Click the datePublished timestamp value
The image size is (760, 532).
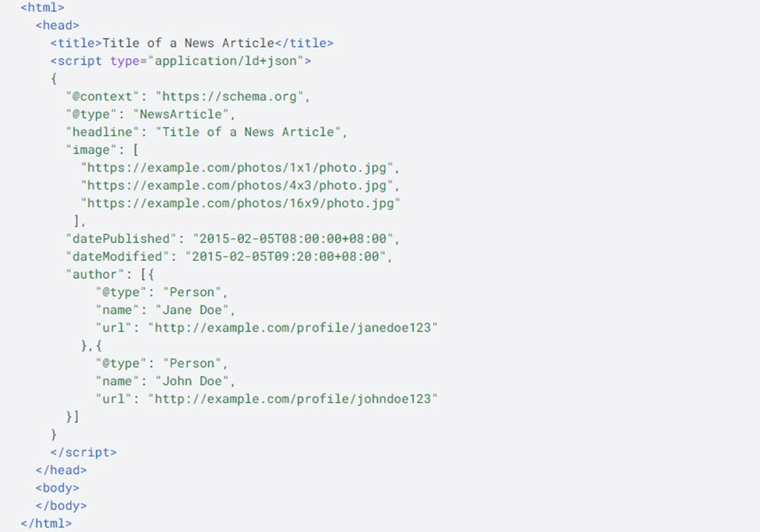296,238
